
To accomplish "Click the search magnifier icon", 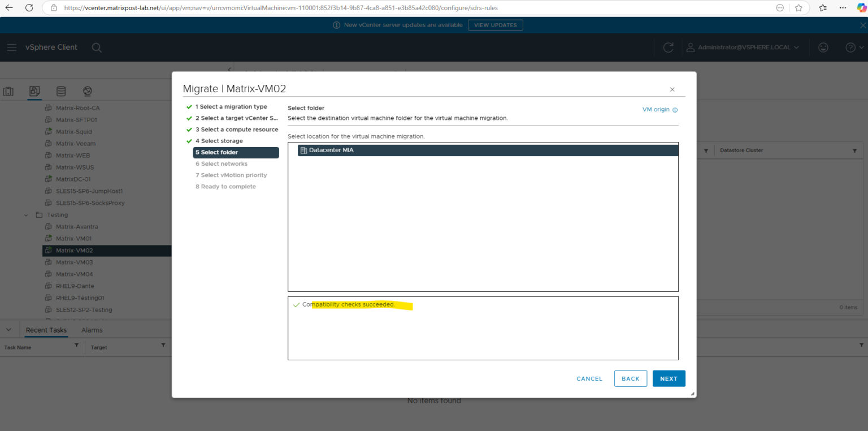I will [97, 48].
